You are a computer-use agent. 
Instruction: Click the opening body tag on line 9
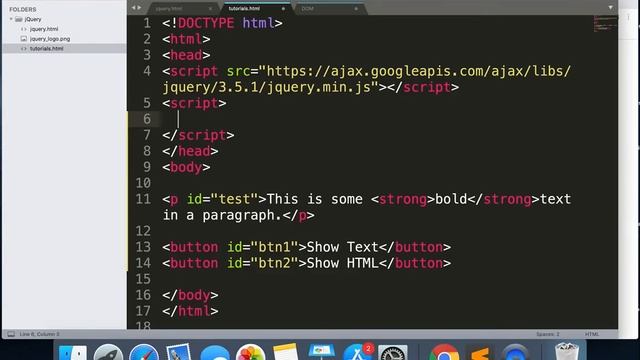tap(186, 167)
